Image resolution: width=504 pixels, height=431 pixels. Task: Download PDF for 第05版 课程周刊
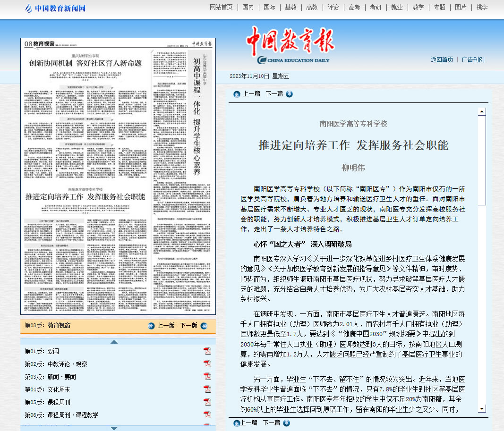point(207,402)
